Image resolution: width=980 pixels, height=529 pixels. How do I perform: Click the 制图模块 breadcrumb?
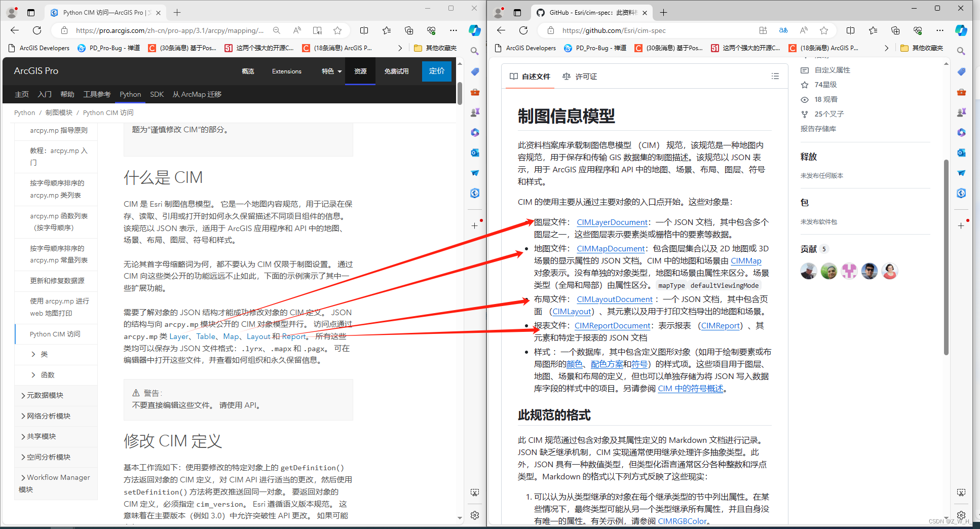[59, 112]
